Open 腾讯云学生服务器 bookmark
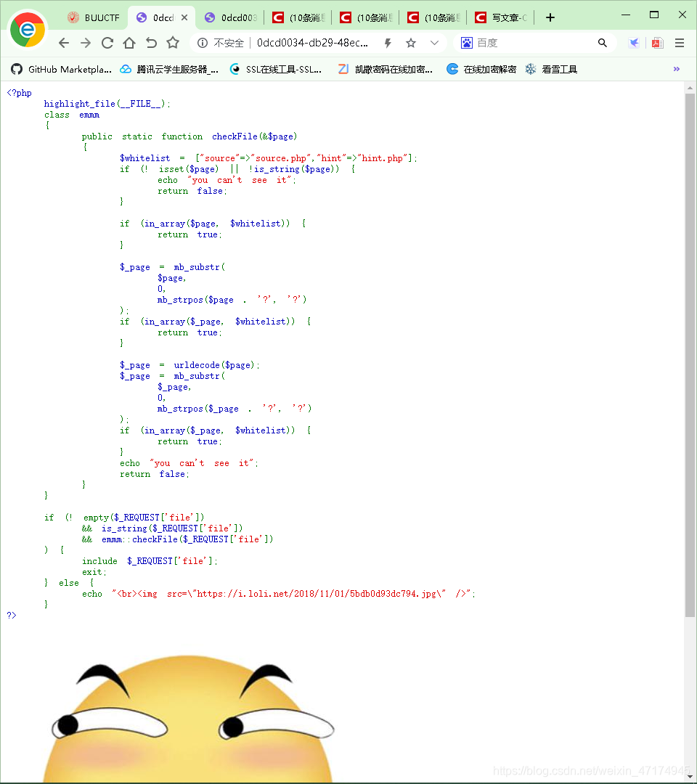The width and height of the screenshot is (697, 784). (169, 69)
